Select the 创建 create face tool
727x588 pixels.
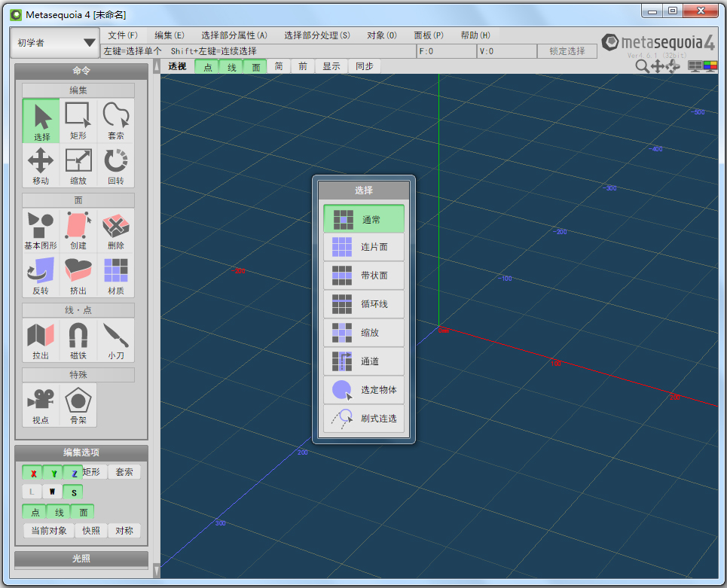[x=78, y=230]
